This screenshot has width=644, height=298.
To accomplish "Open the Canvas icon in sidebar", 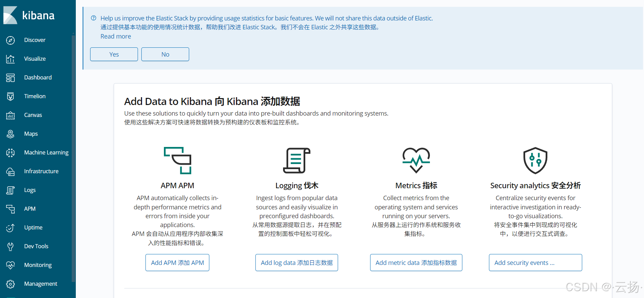I will click(x=11, y=115).
